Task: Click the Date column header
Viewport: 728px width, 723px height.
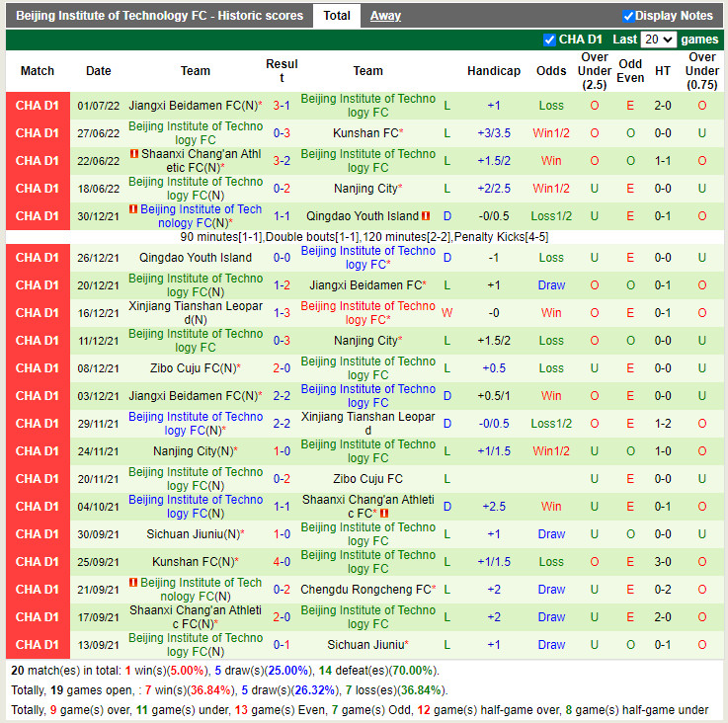Action: (x=99, y=71)
